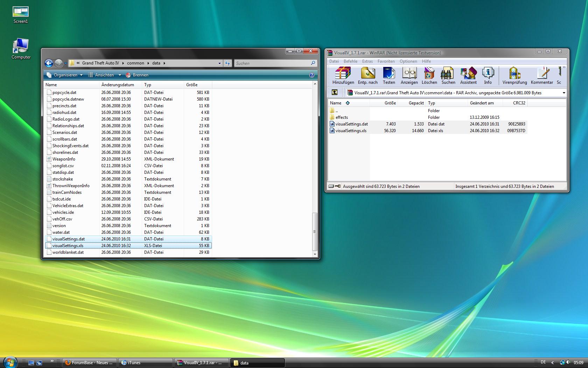Sort the file list by Änderungsdatum column

coord(118,85)
